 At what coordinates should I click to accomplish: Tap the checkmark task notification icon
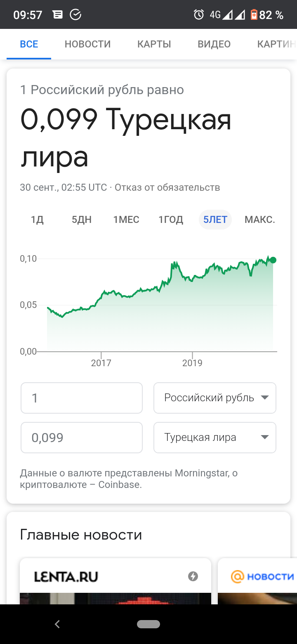tap(76, 15)
